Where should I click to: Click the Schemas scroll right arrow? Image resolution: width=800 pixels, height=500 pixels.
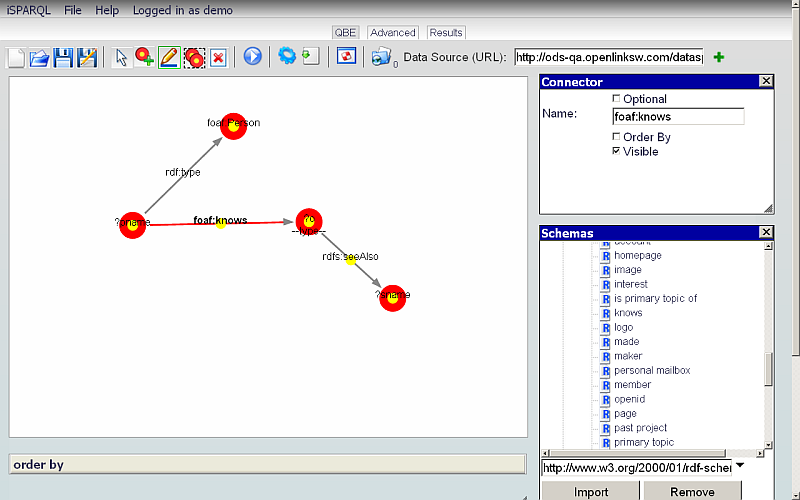760,453
